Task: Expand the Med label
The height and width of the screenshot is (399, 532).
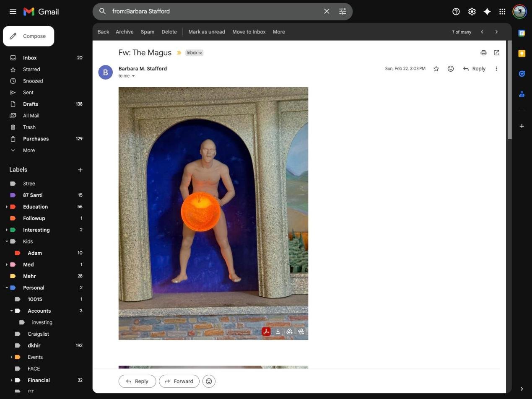Action: 7,264
